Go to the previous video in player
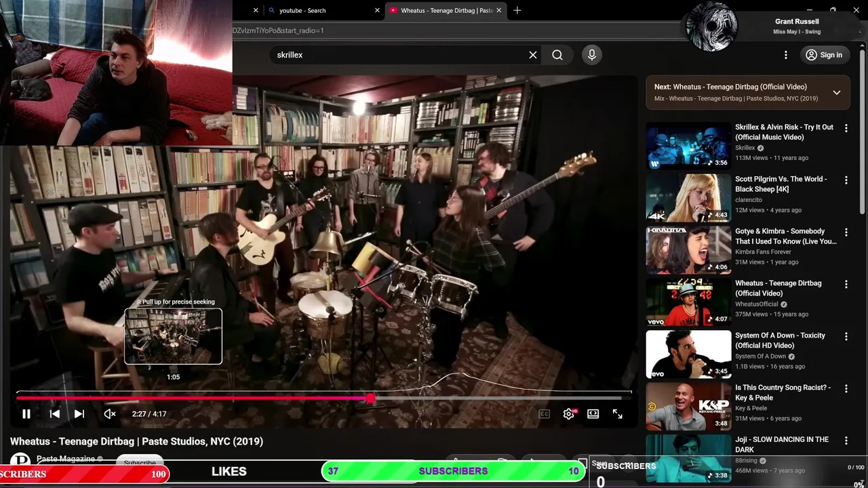This screenshot has width=868, height=488. click(55, 414)
